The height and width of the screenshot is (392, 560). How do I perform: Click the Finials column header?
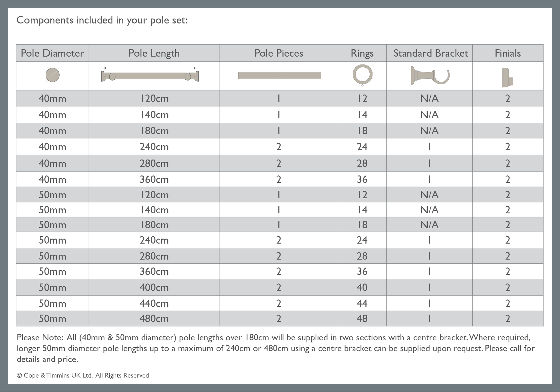[x=508, y=53]
